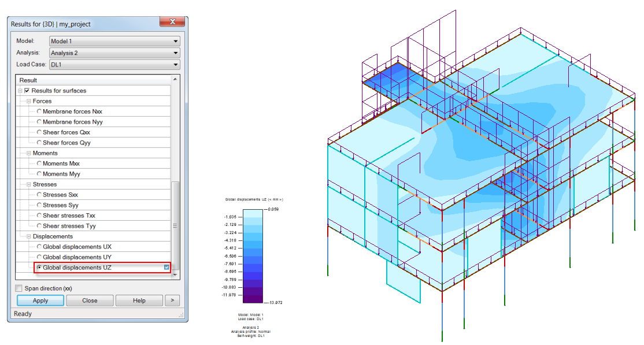
Task: Click the legend value -1.035
Action: coord(230,217)
